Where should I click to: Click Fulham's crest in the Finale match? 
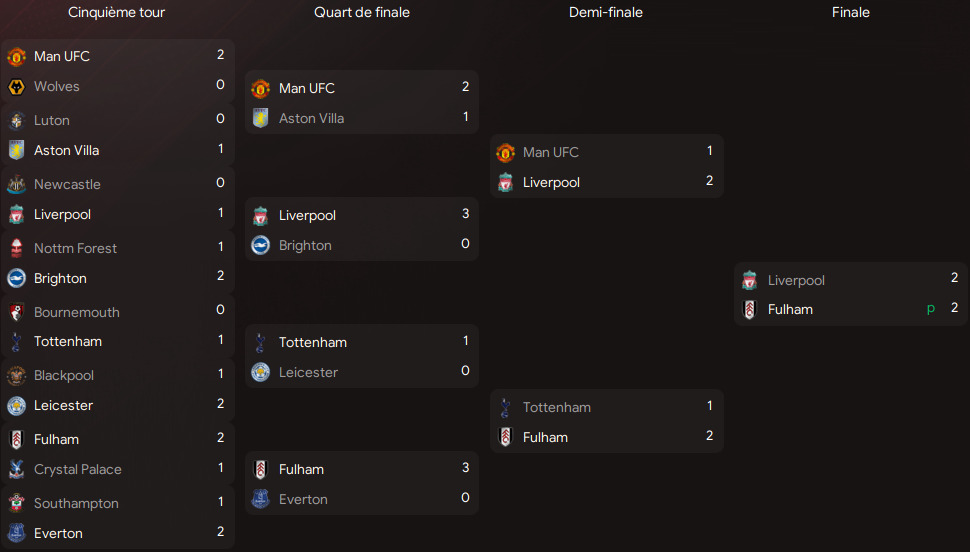point(750,310)
